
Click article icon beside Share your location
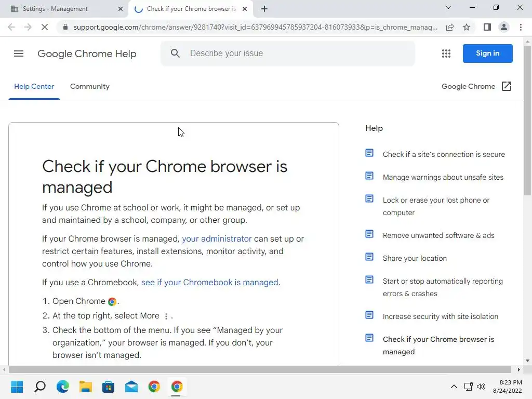pos(369,257)
